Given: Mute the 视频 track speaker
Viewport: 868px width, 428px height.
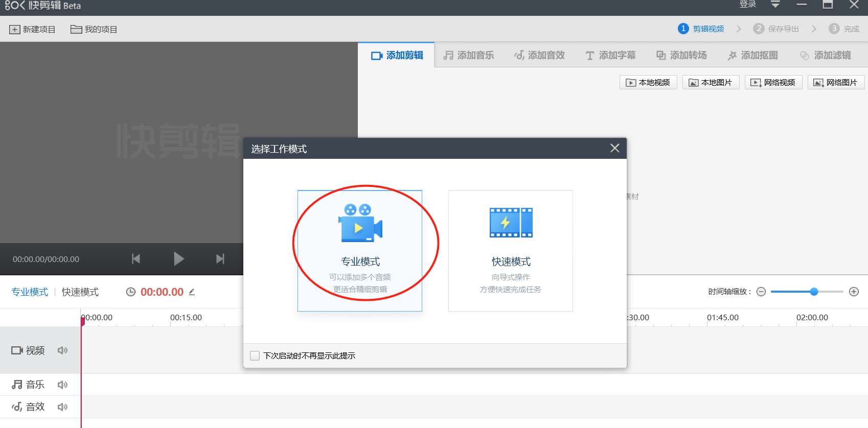Looking at the screenshot, I should pos(62,350).
